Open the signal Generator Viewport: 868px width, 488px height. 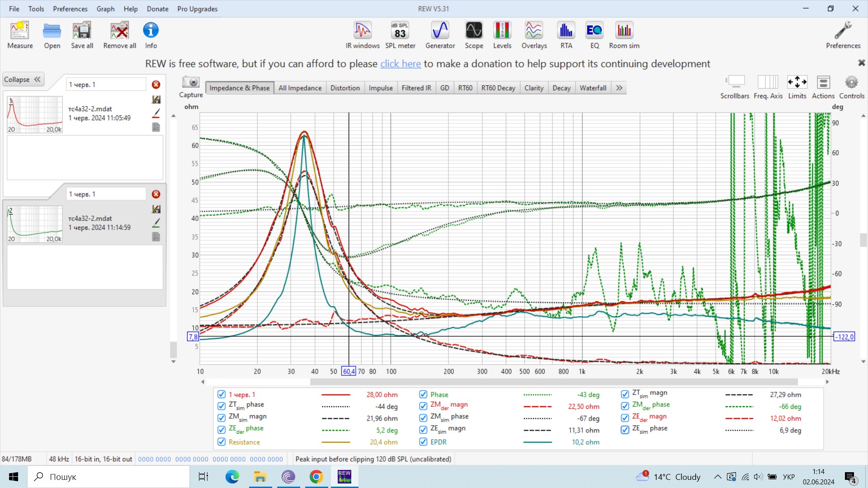(x=440, y=35)
